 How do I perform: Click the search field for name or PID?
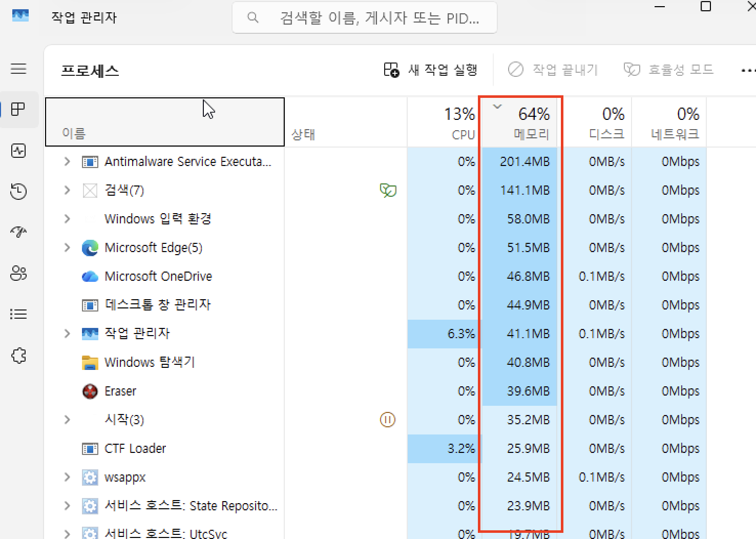pos(365,17)
